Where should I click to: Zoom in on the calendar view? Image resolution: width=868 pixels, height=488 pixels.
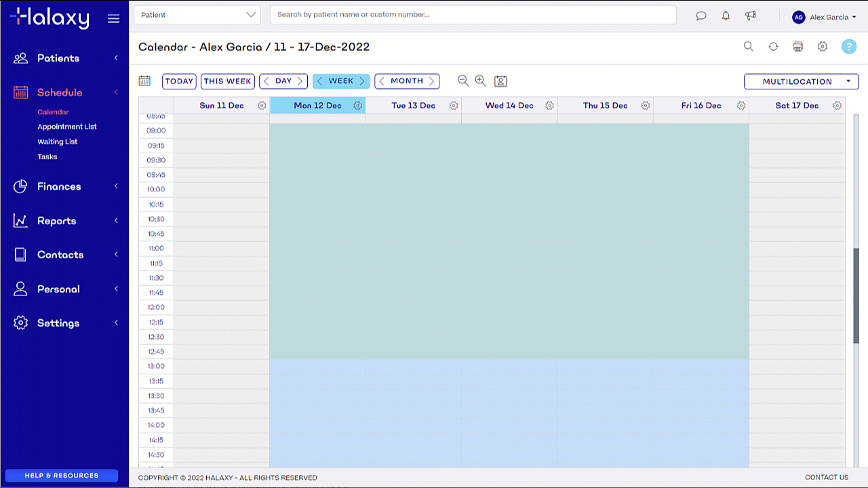point(480,81)
